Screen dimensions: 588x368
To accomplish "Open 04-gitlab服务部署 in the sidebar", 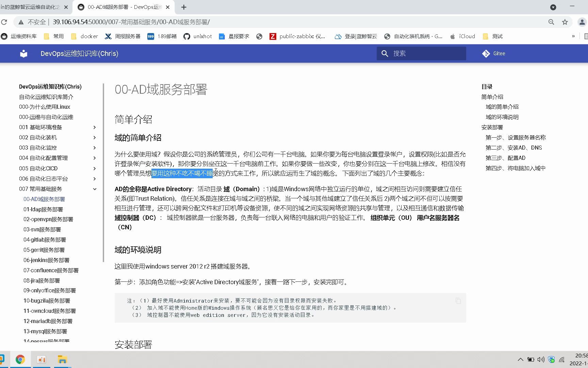I will pos(45,240).
